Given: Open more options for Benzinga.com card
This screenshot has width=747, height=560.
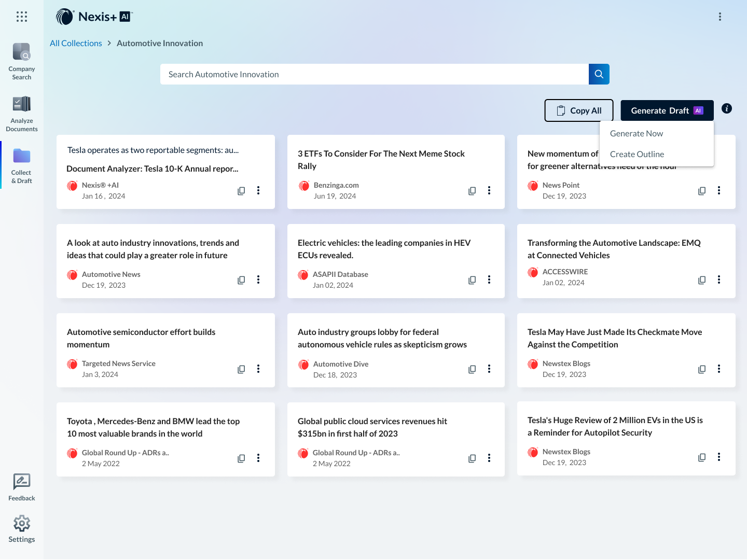Looking at the screenshot, I should tap(489, 190).
